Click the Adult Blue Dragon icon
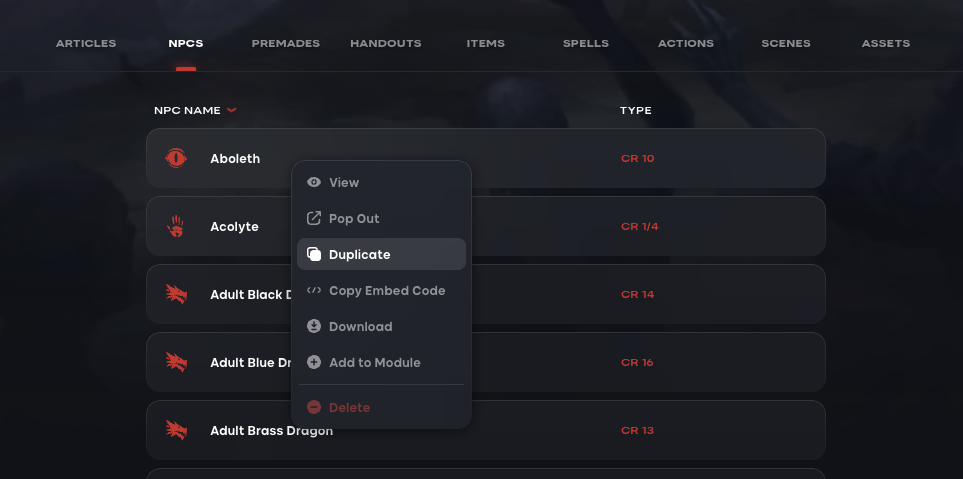963x479 pixels. (x=176, y=362)
